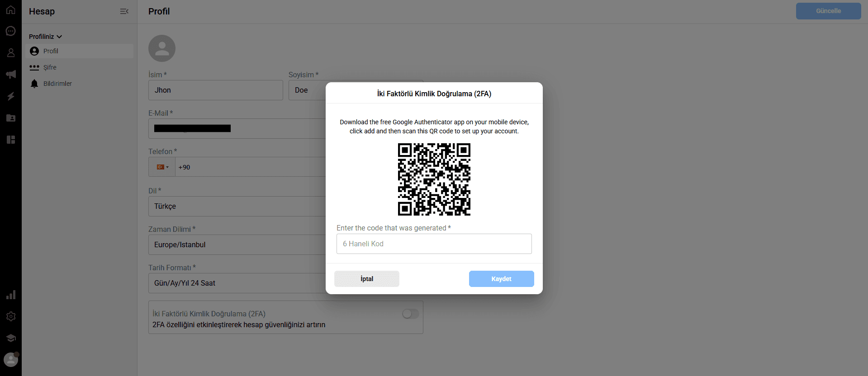Open the phone country flag dropdown

point(162,167)
